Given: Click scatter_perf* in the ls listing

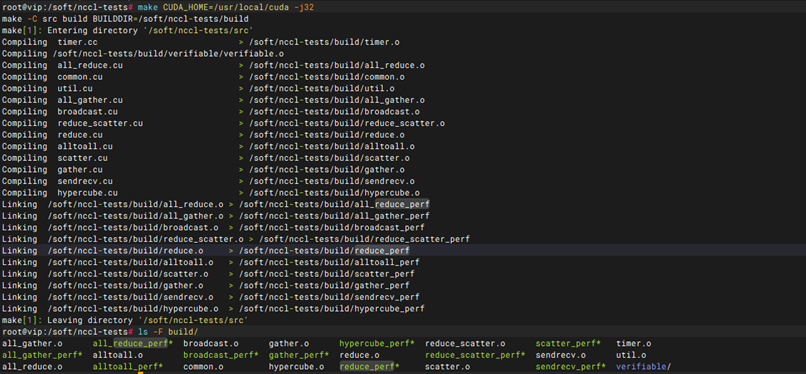Looking at the screenshot, I should pos(569,344).
